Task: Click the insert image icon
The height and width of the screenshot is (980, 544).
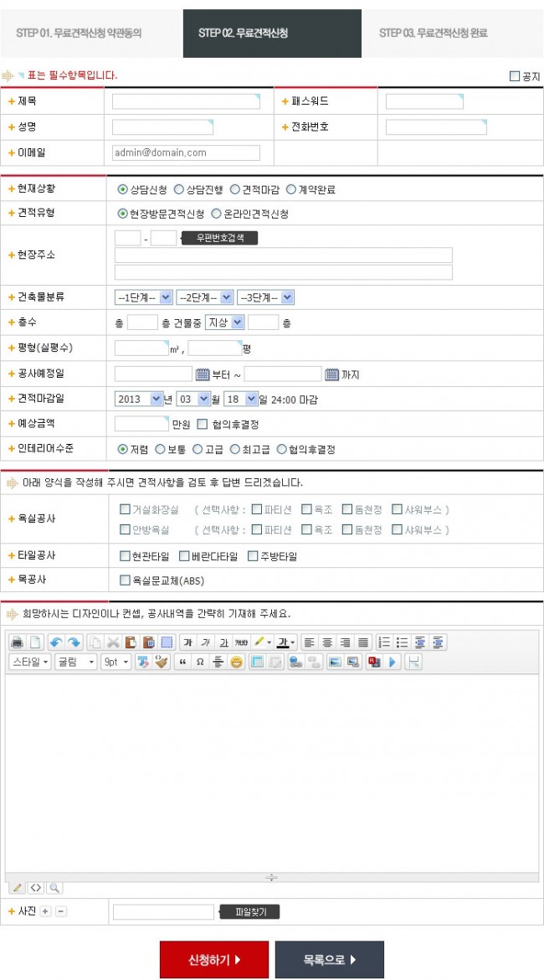Action: pos(335,662)
